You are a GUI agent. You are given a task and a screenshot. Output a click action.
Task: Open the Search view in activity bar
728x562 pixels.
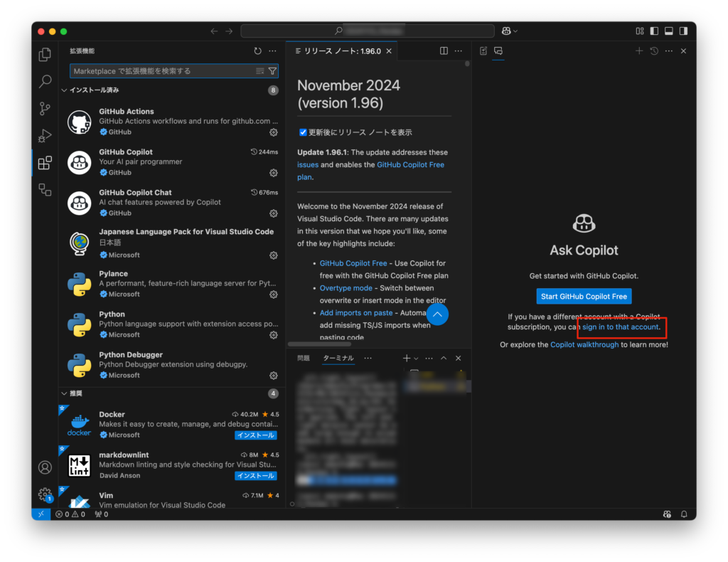(45, 81)
